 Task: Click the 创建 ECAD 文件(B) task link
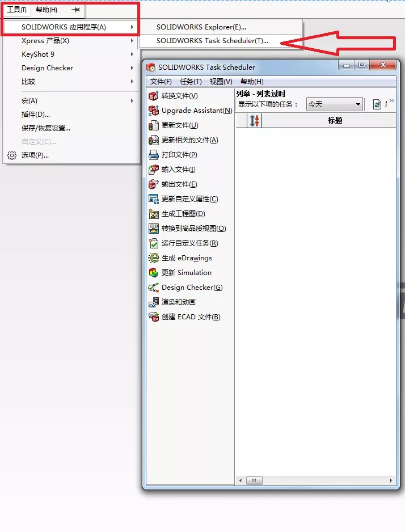[x=191, y=317]
